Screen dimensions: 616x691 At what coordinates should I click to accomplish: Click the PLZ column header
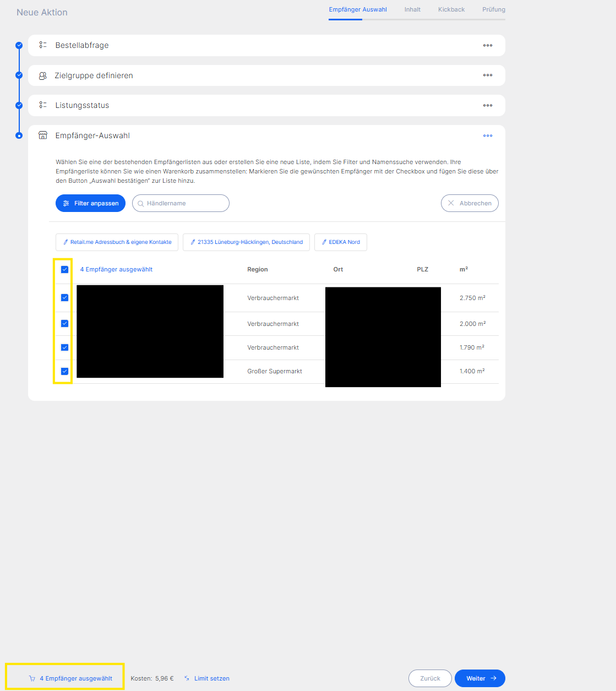pos(422,270)
